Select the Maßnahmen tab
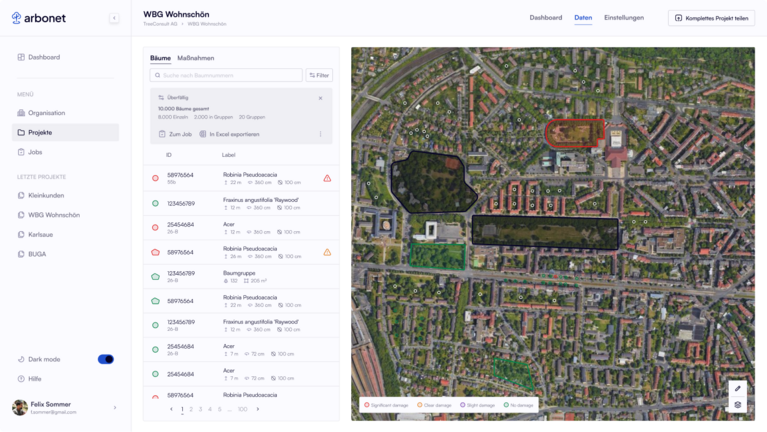 196,58
